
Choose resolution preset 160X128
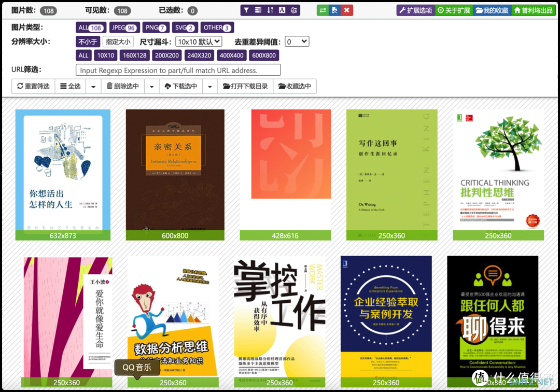click(135, 55)
